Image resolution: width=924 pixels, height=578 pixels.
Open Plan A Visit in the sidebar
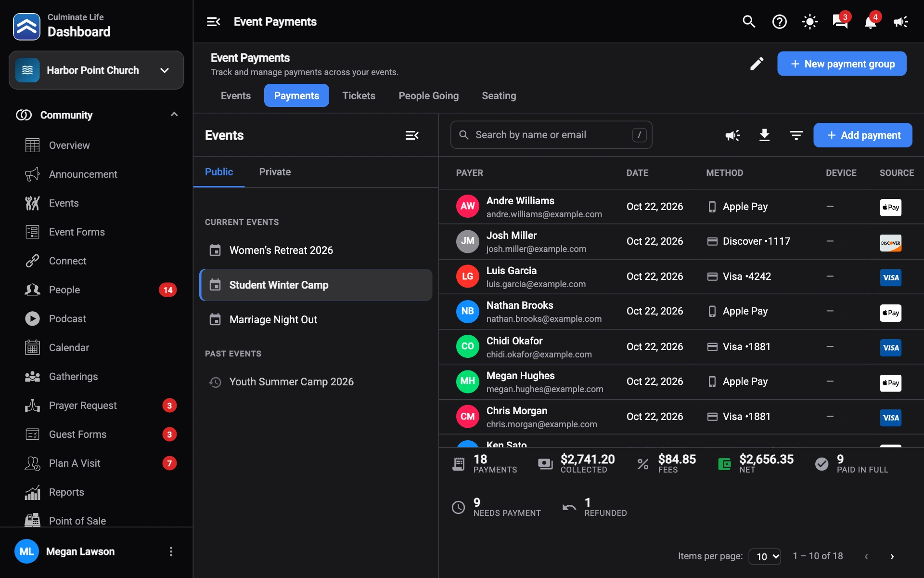(x=96, y=463)
